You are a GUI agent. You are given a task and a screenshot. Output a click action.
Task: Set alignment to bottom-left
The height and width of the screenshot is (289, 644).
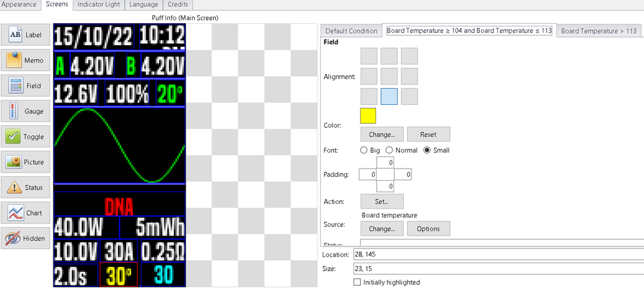(369, 96)
